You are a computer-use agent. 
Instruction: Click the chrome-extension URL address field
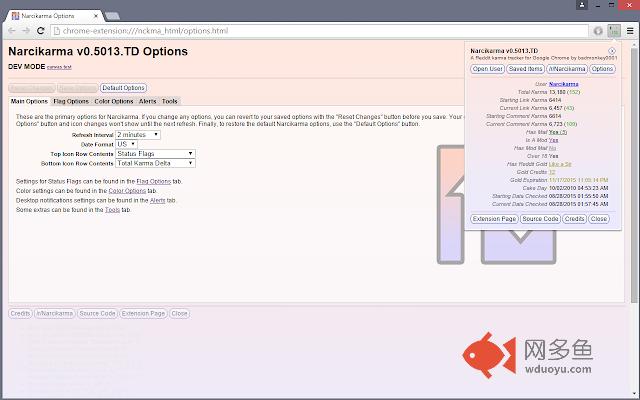(x=320, y=31)
